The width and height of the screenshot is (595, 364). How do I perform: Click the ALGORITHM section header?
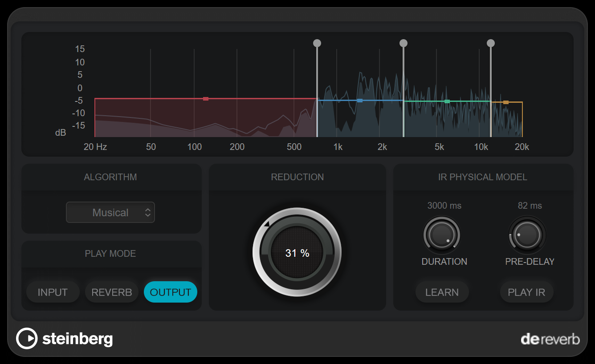pyautogui.click(x=110, y=177)
